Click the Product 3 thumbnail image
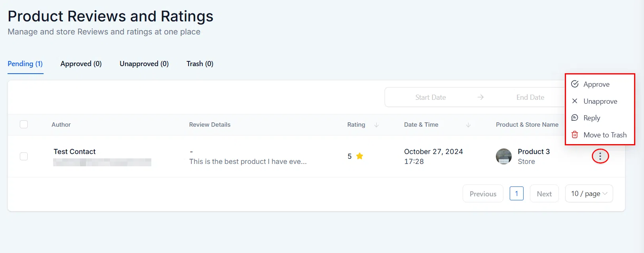The image size is (644, 253). (504, 156)
